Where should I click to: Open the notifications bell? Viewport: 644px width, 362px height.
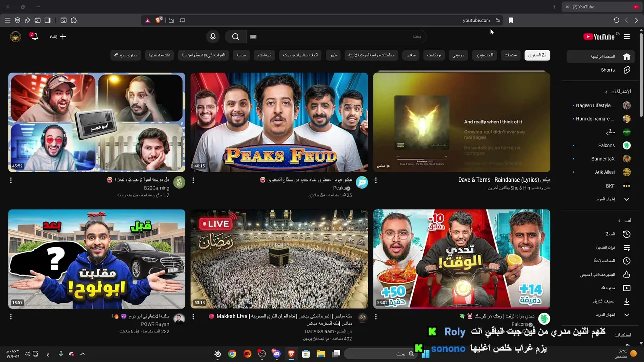pos(34,36)
